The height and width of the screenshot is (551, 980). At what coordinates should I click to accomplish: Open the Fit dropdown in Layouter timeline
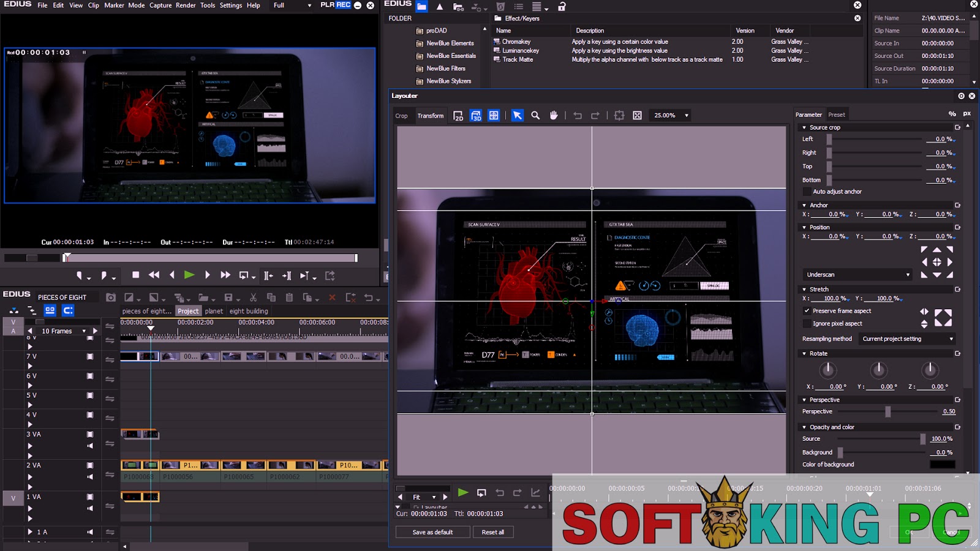424,497
